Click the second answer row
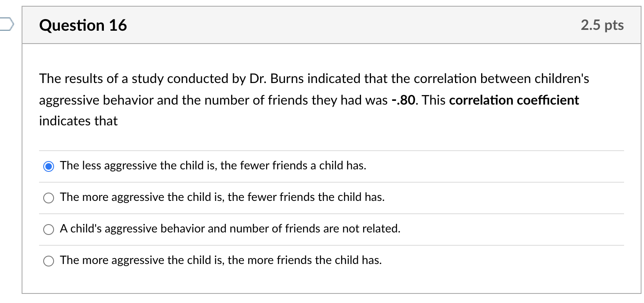 point(291,198)
